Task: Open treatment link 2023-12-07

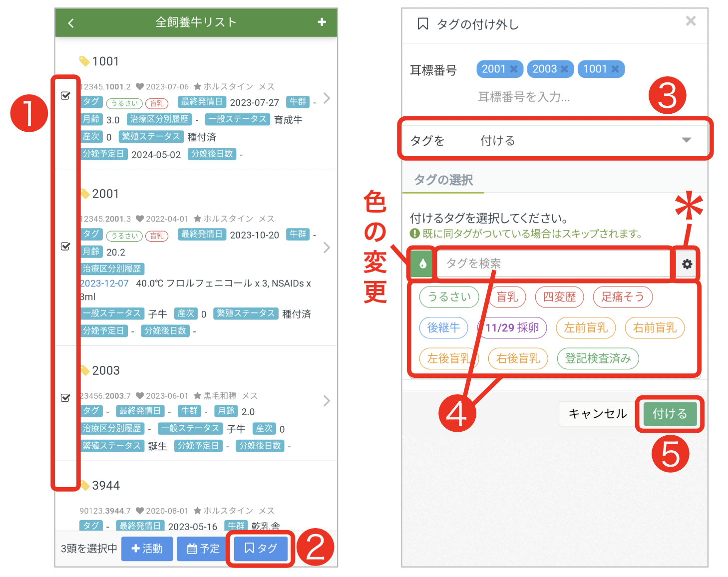Action: (x=104, y=284)
